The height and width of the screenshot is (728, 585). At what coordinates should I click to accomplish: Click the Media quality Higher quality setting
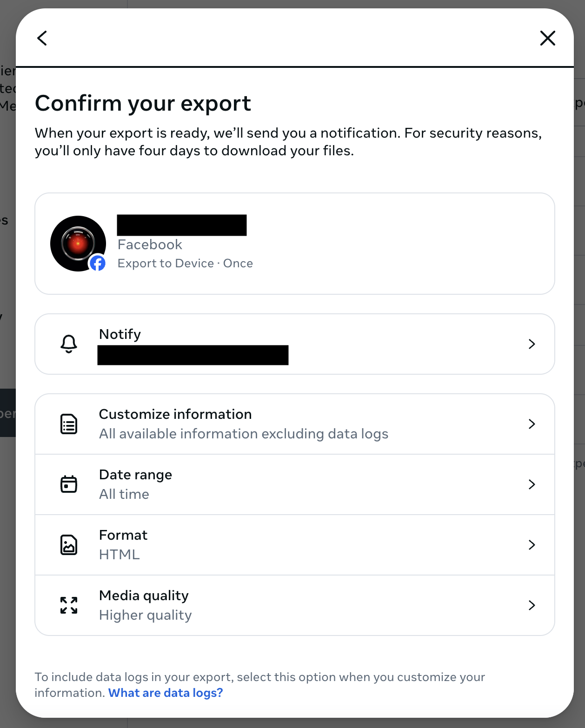[295, 605]
